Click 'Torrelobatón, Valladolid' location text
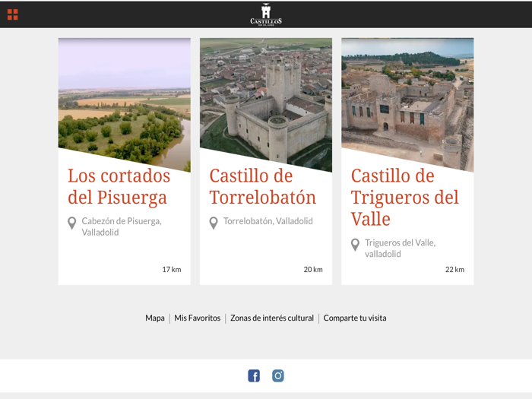The height and width of the screenshot is (399, 532). click(x=268, y=221)
